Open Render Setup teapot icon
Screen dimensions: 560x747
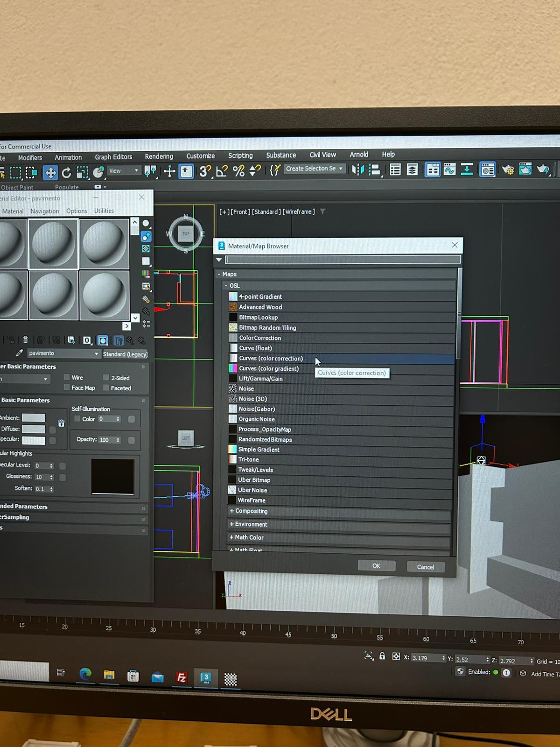508,169
